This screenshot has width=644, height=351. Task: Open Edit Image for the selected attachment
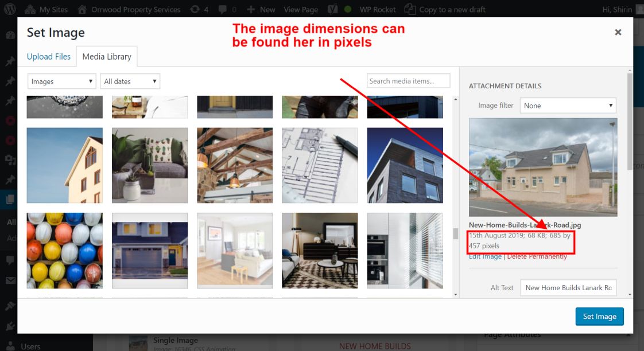[x=485, y=256]
